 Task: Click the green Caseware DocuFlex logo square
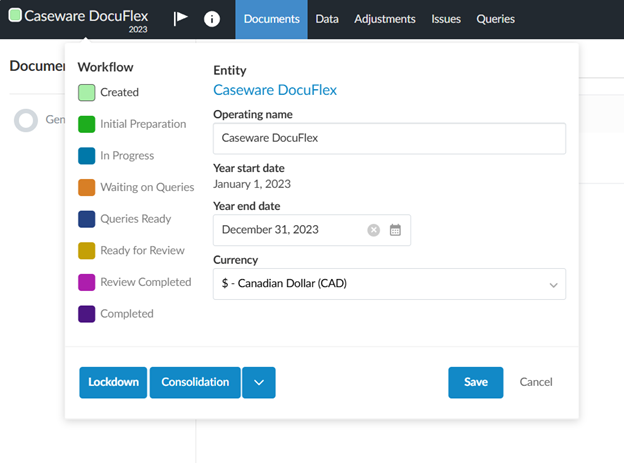pos(14,16)
